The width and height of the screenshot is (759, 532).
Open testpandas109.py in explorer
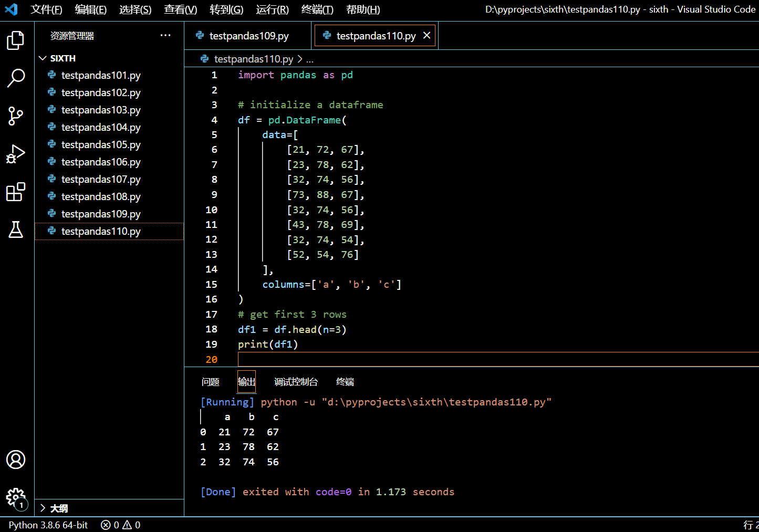pyautogui.click(x=109, y=214)
